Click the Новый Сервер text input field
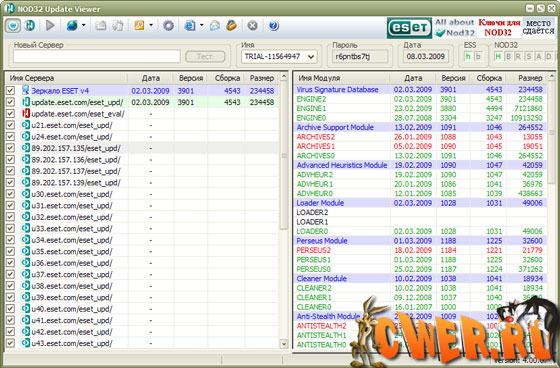The width and height of the screenshot is (560, 368). pyautogui.click(x=97, y=56)
